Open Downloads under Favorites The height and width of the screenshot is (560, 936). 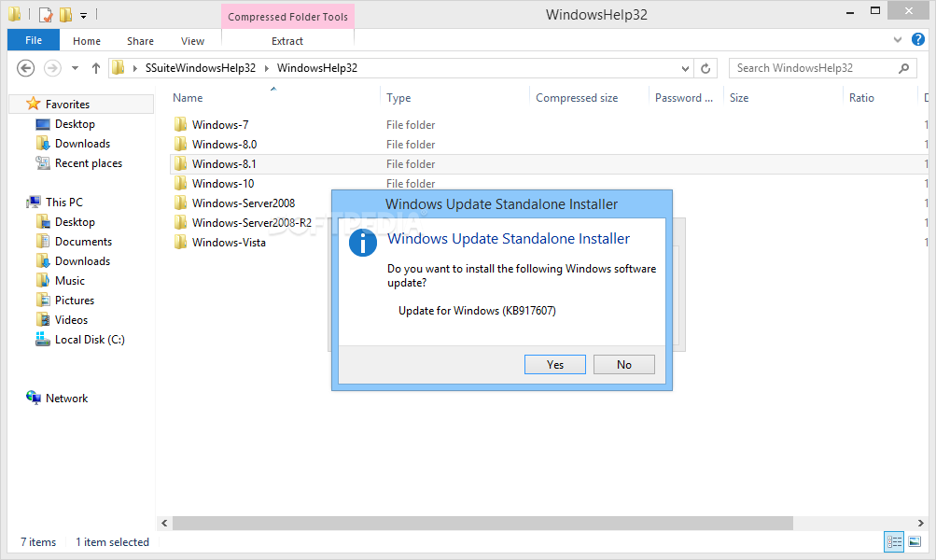click(82, 144)
